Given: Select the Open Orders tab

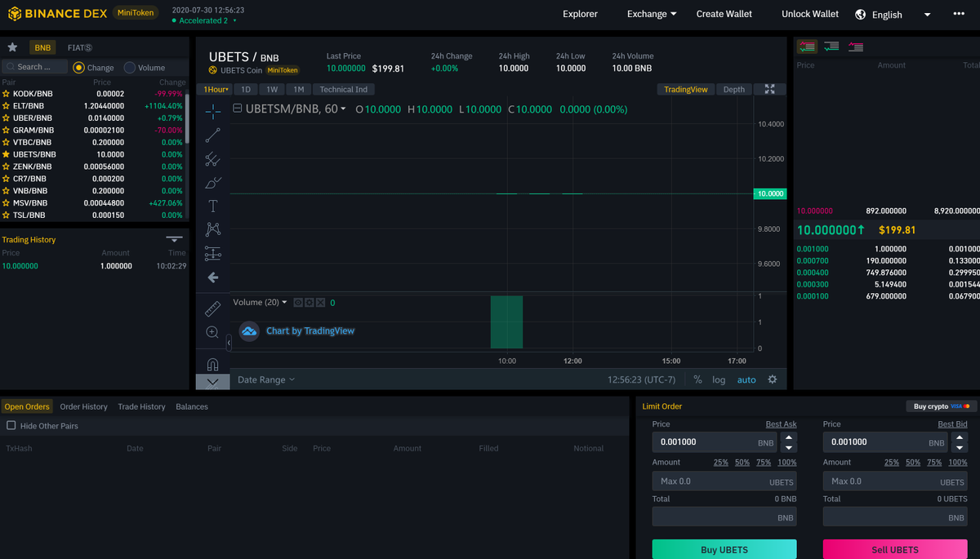Looking at the screenshot, I should click(x=27, y=406).
